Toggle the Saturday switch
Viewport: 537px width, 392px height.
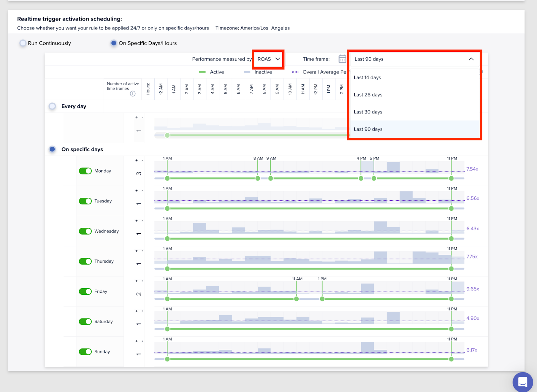point(85,322)
